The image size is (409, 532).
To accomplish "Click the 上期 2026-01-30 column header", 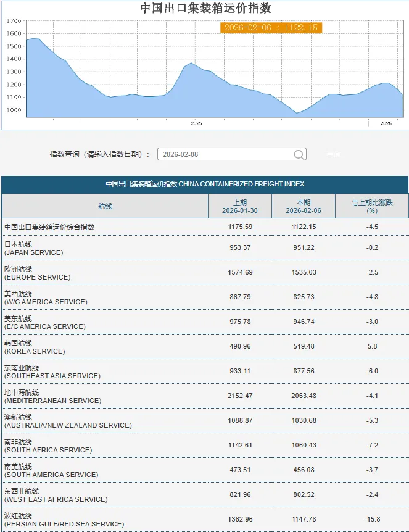I will (x=240, y=206).
